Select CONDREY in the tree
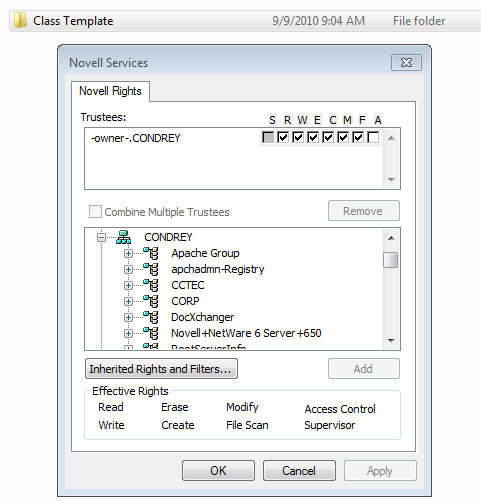Screen dimensions: 481x501 [168, 237]
